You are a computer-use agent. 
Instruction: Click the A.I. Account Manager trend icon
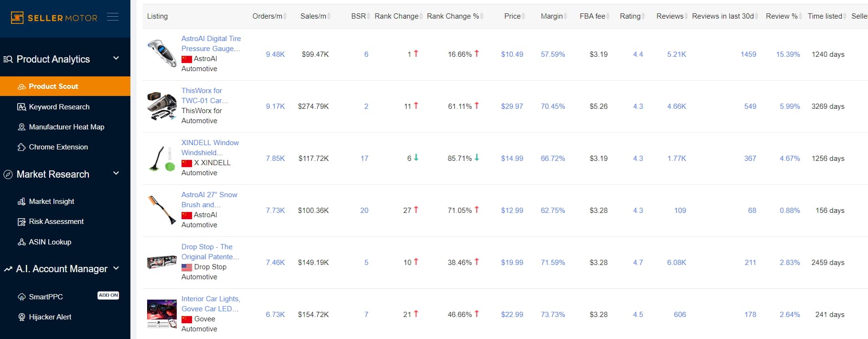click(8, 269)
